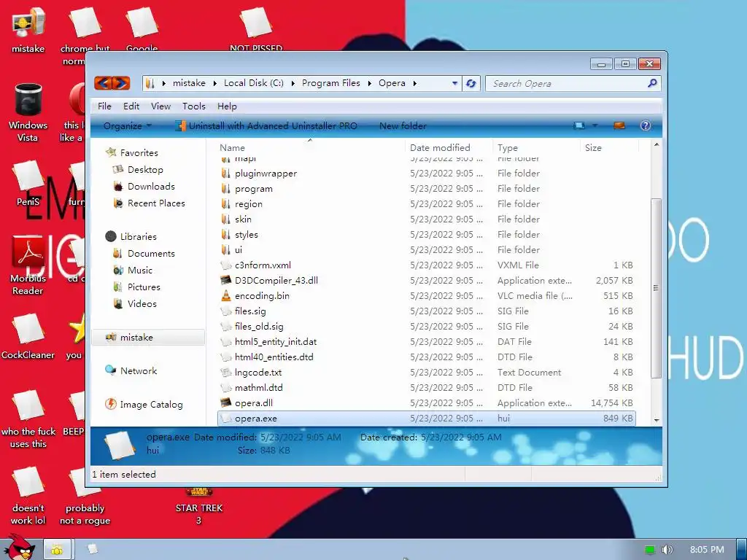Image resolution: width=747 pixels, height=560 pixels.
Task: Click the Angry Birds start button
Action: pyautogui.click(x=20, y=547)
